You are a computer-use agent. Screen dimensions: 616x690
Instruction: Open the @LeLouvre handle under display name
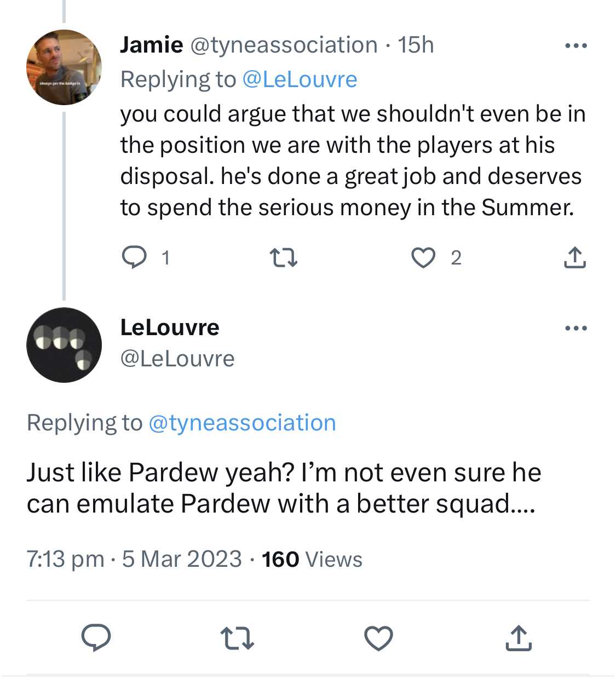(x=177, y=359)
